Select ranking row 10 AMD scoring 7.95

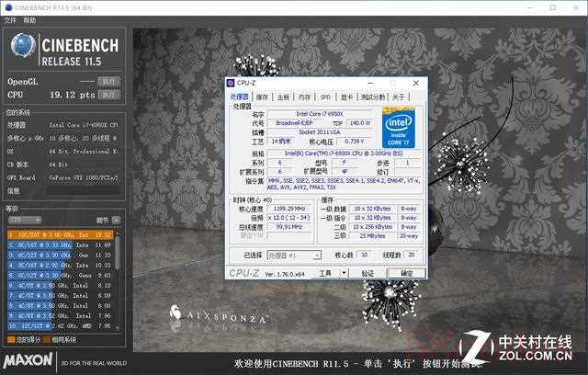(60, 326)
